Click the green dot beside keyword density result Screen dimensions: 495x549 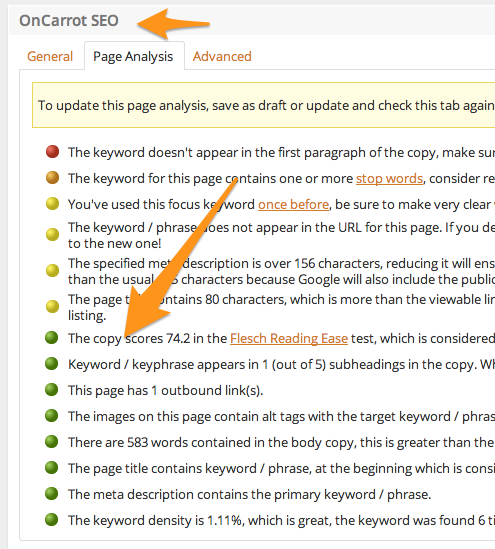tap(51, 520)
